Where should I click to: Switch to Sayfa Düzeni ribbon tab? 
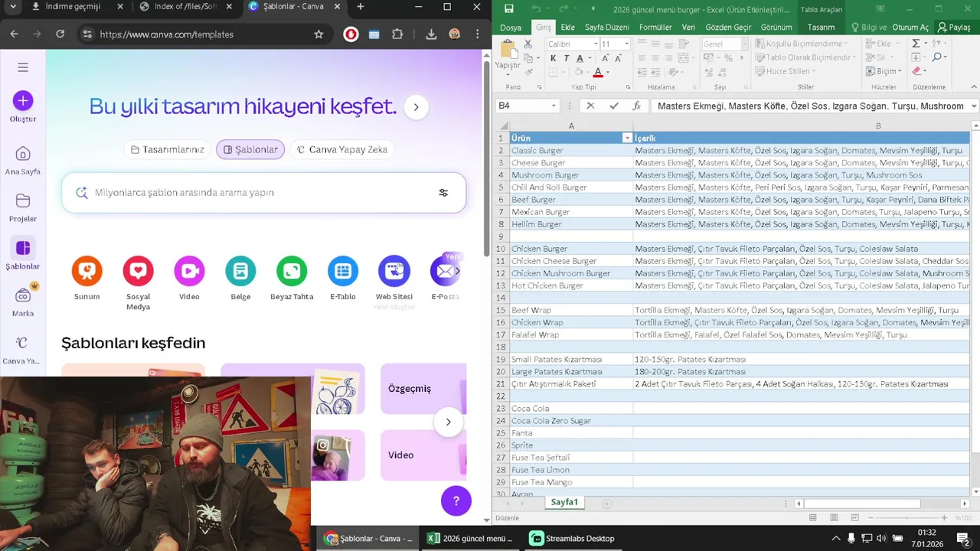[606, 28]
